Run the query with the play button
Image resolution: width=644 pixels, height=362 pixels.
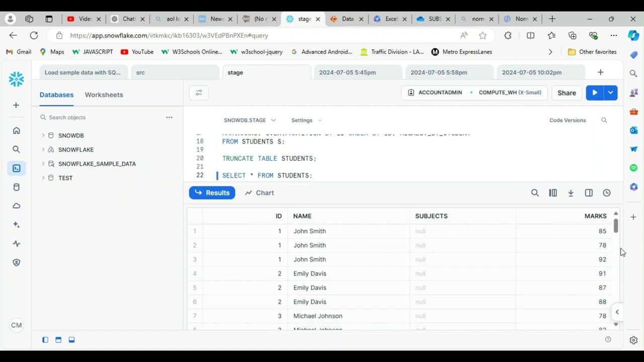(x=595, y=93)
